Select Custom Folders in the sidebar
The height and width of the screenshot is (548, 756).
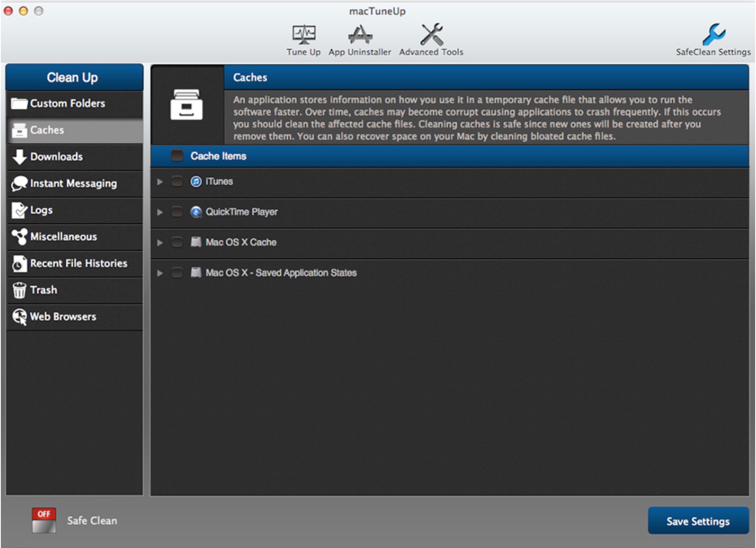[75, 103]
